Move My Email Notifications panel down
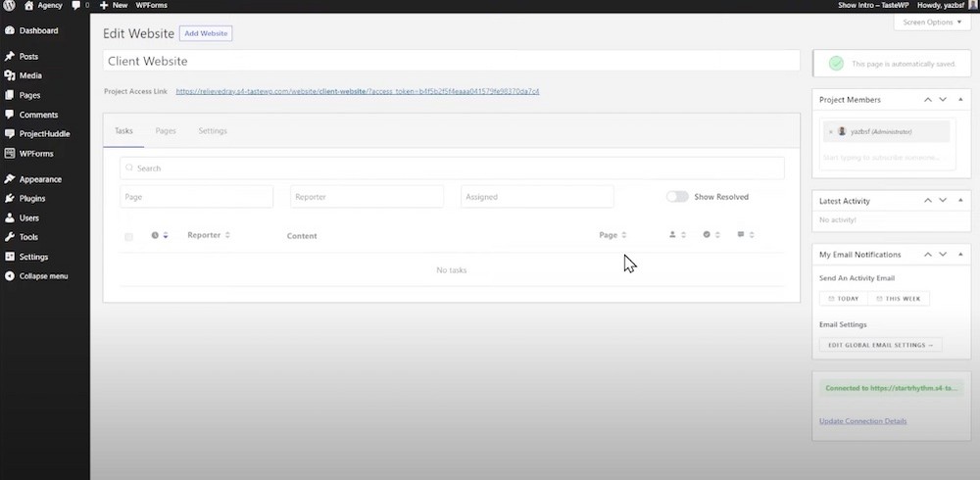This screenshot has height=480, width=980. [943, 255]
